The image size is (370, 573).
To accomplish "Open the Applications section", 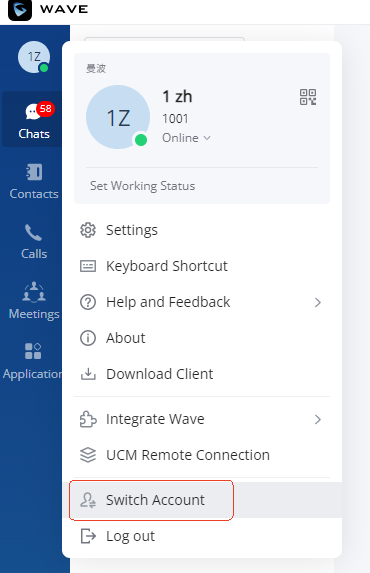I will [x=33, y=361].
